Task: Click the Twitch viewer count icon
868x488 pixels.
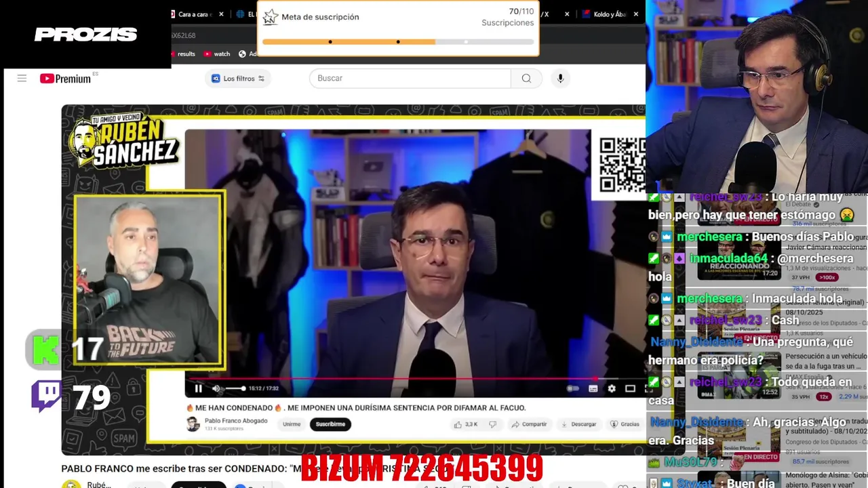Action: coord(46,396)
